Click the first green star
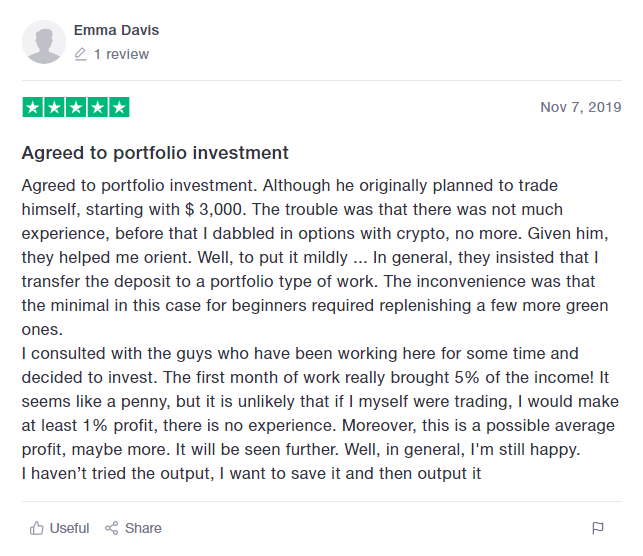The image size is (643, 556). coord(33,107)
